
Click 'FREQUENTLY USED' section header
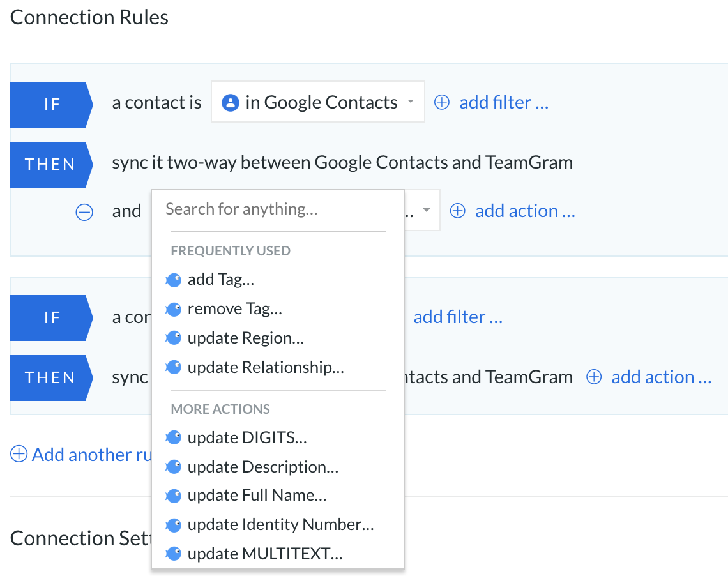[x=231, y=251]
